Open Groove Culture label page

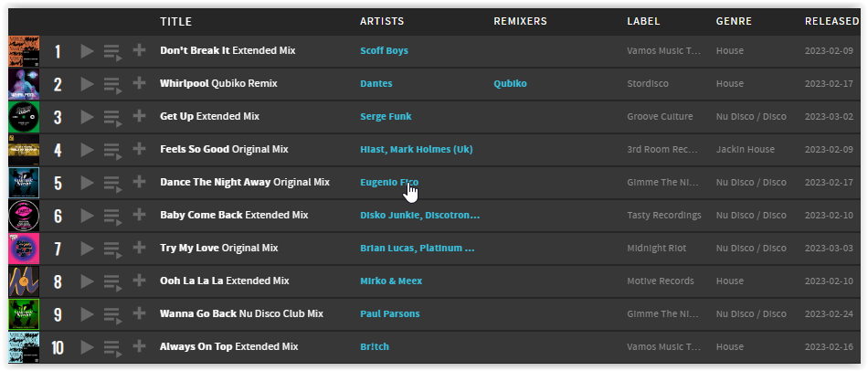(x=660, y=117)
